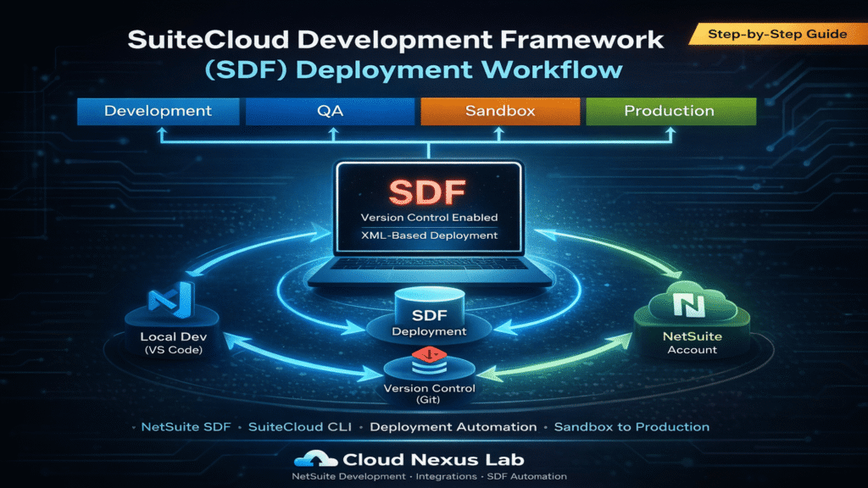
Task: Click the XML-Based Deployment text
Action: (x=429, y=236)
